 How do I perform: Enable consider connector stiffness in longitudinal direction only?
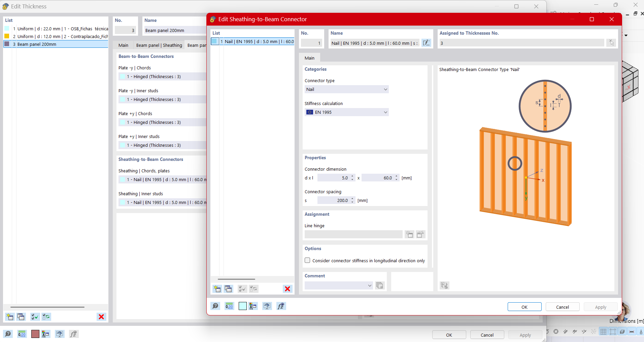point(307,261)
